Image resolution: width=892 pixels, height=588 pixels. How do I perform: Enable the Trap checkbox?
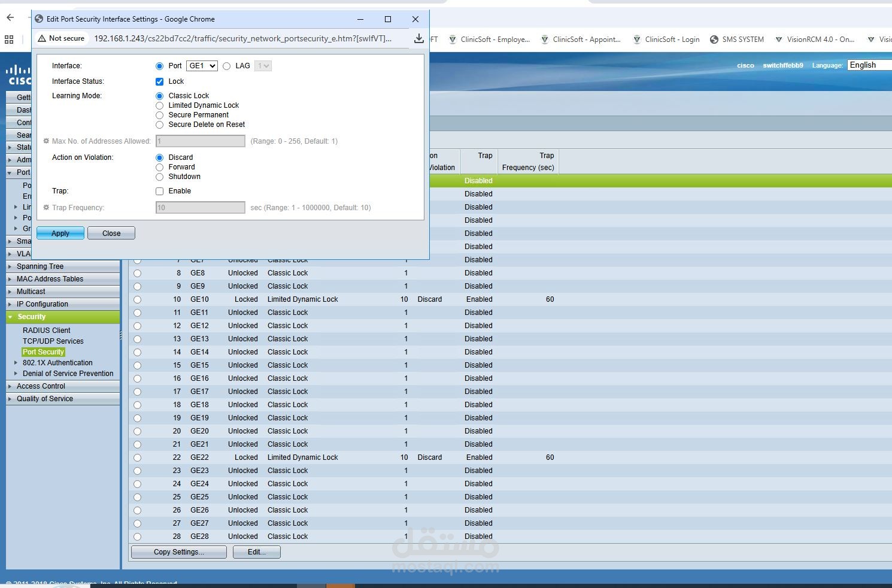pyautogui.click(x=159, y=191)
